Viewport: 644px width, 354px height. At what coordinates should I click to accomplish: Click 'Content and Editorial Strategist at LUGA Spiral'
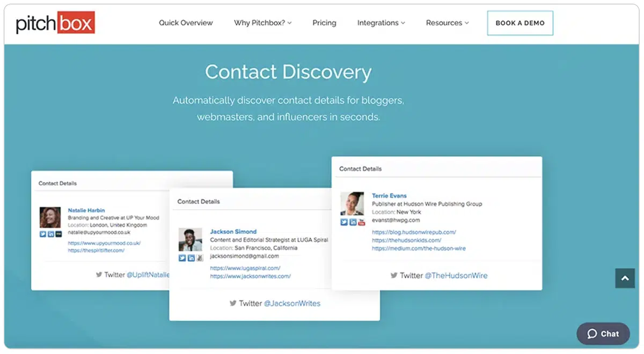[269, 240]
